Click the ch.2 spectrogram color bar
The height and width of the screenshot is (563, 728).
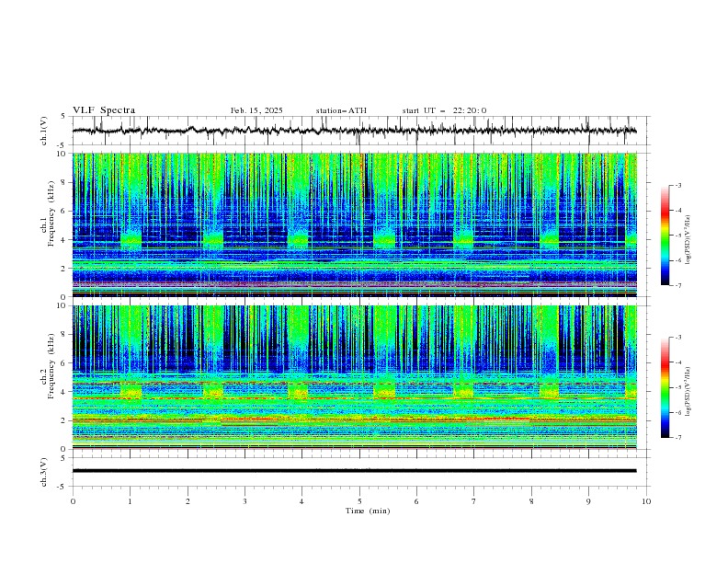click(x=665, y=387)
